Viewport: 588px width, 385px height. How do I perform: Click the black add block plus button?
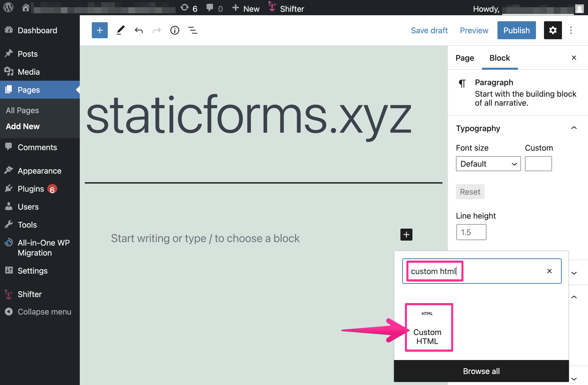click(406, 235)
